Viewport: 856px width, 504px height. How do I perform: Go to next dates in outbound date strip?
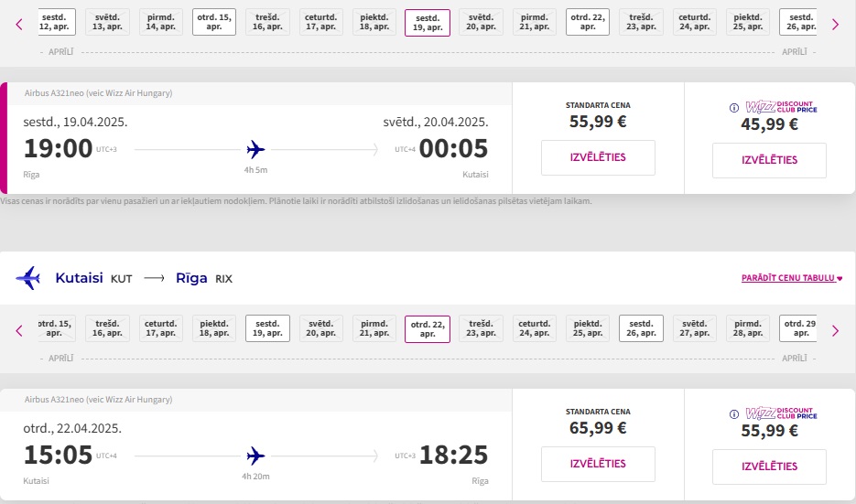[x=835, y=24]
